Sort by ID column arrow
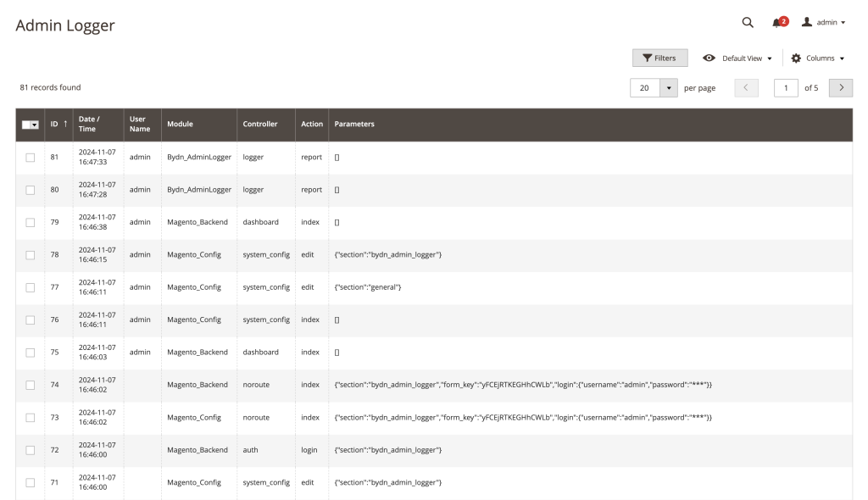Image resolution: width=868 pixels, height=500 pixels. point(64,125)
